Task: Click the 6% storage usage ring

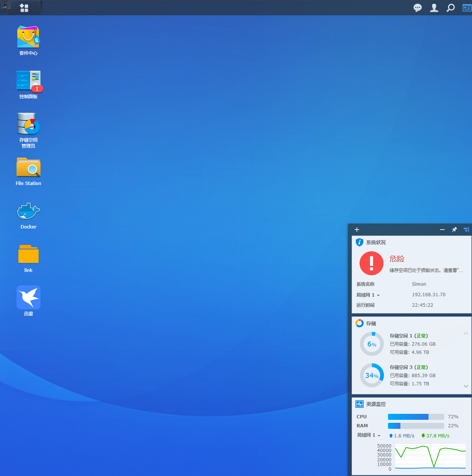Action: pyautogui.click(x=372, y=344)
